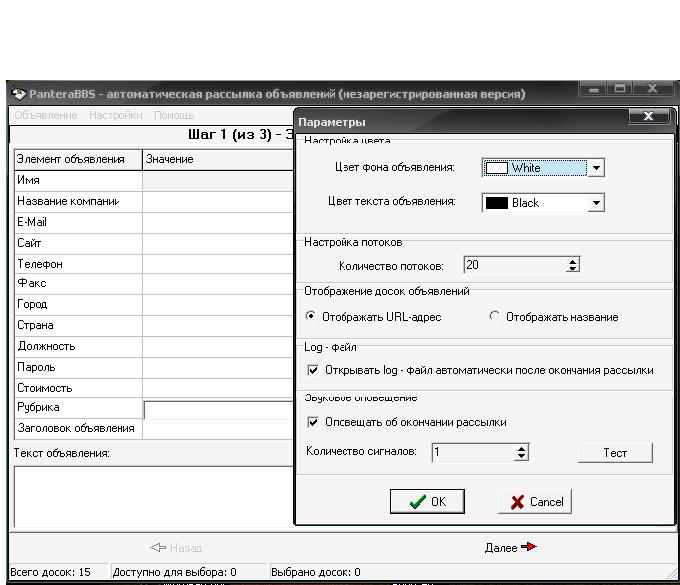Viewport: 680px width, 585px height.
Task: Click the Далее next step button
Action: click(510, 547)
